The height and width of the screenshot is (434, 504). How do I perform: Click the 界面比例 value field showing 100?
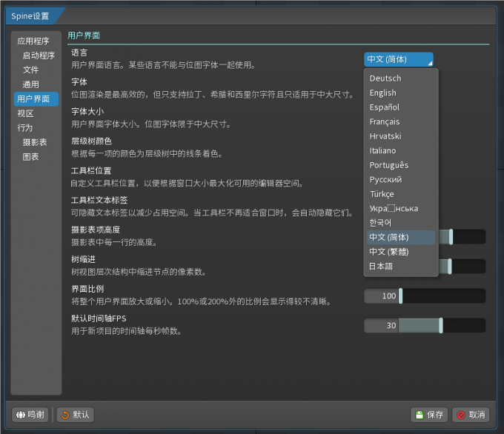pyautogui.click(x=382, y=296)
